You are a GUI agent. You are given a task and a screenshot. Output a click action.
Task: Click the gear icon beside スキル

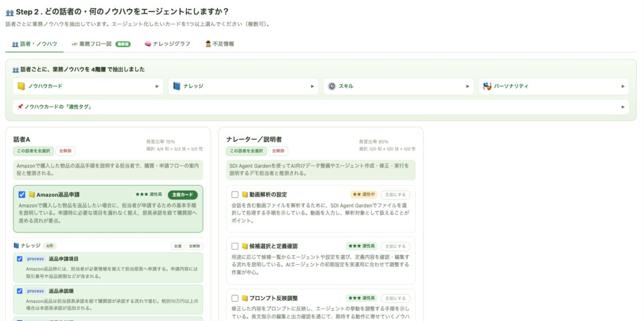pyautogui.click(x=332, y=87)
